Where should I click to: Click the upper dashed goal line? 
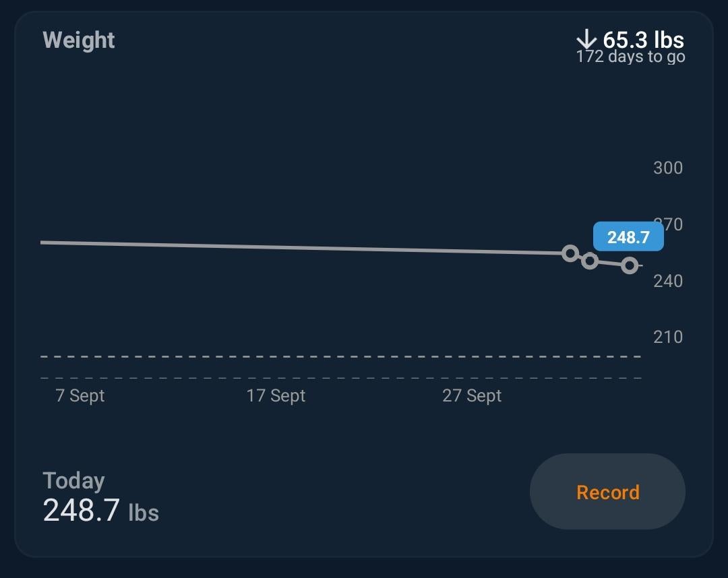(x=337, y=356)
